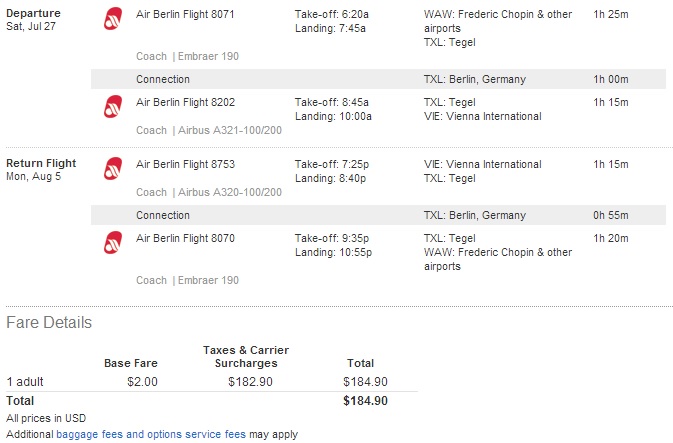The width and height of the screenshot is (673, 443).
Task: Click the $2.00 base fare value
Action: point(142,382)
